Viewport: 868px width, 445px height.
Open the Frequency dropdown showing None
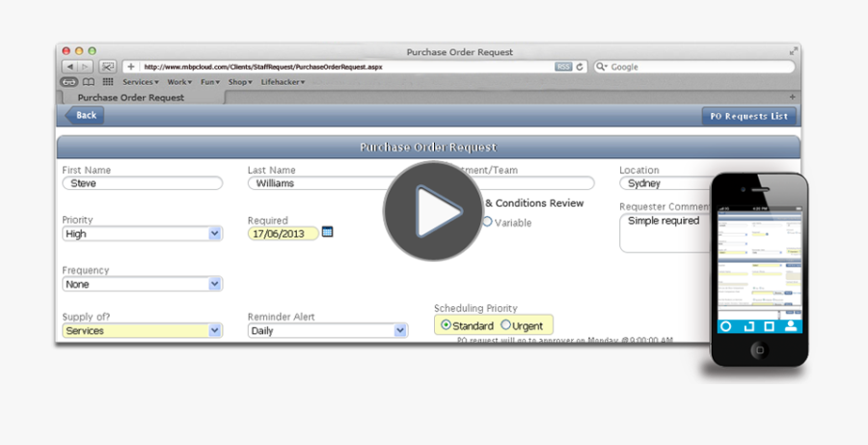(x=215, y=284)
